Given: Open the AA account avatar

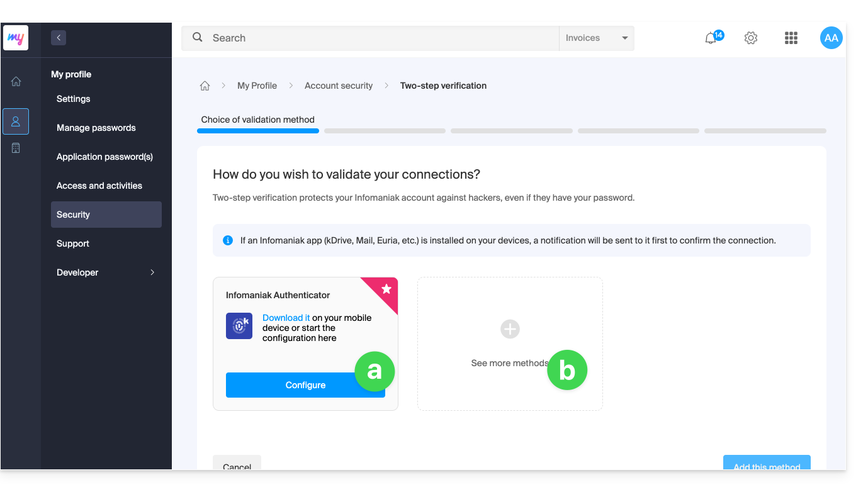Looking at the screenshot, I should click(x=831, y=38).
